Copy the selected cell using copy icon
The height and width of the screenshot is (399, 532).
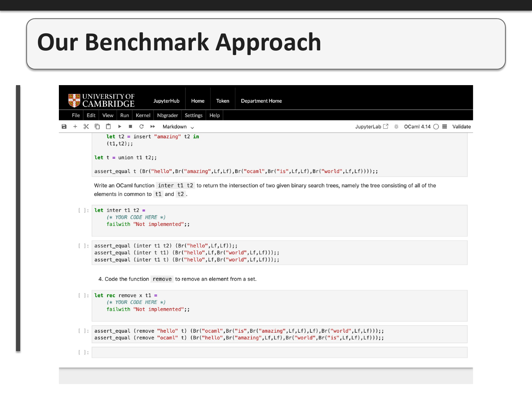97,127
